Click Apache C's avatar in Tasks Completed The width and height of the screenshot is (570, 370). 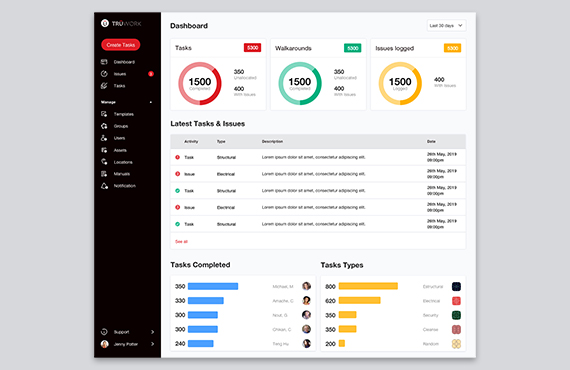coord(306,301)
